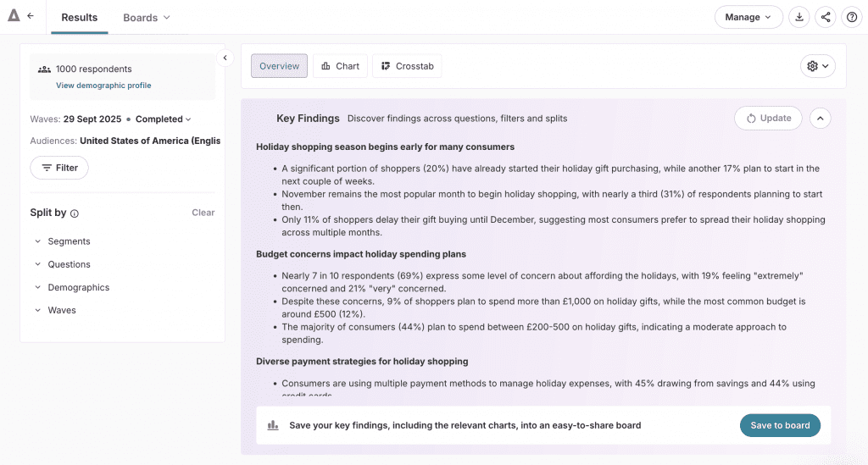
Task: Select the Crosstab view tab
Action: coord(407,66)
